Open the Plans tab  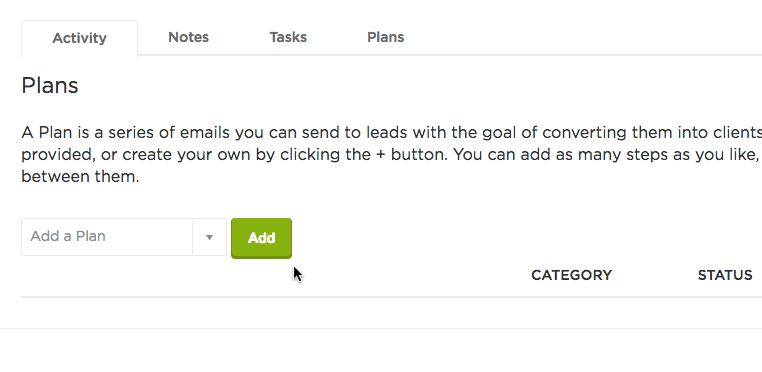(385, 37)
